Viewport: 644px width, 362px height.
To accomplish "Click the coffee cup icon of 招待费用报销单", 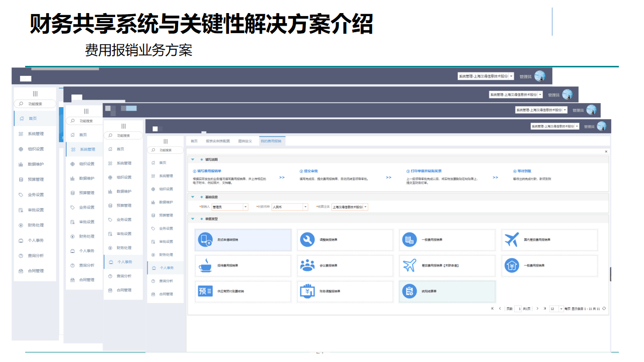I will coord(205,265).
